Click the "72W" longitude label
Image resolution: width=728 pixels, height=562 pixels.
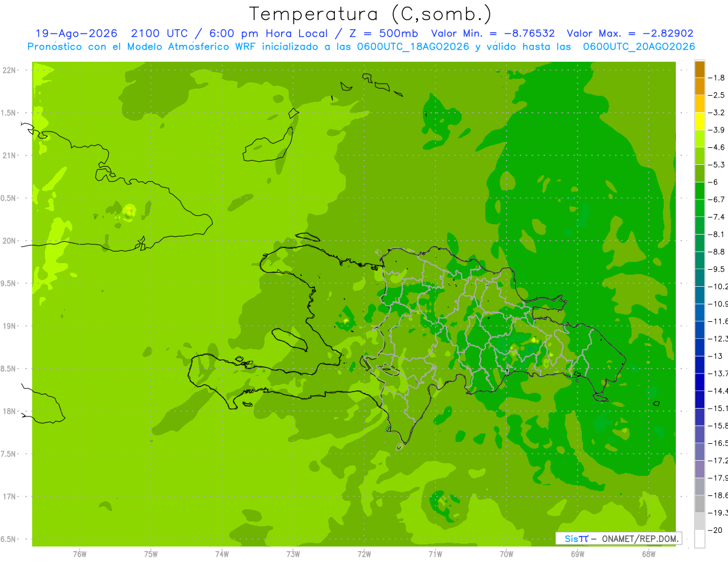pyautogui.click(x=364, y=554)
